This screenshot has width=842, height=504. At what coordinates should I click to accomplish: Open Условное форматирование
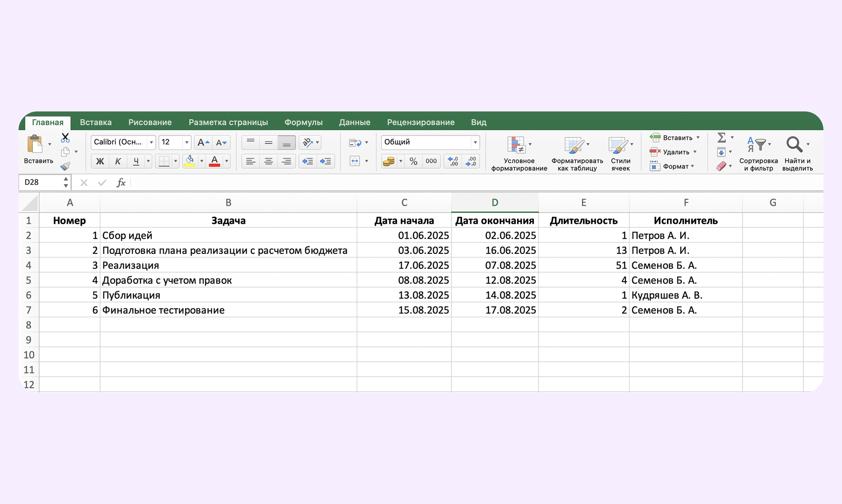(x=519, y=154)
